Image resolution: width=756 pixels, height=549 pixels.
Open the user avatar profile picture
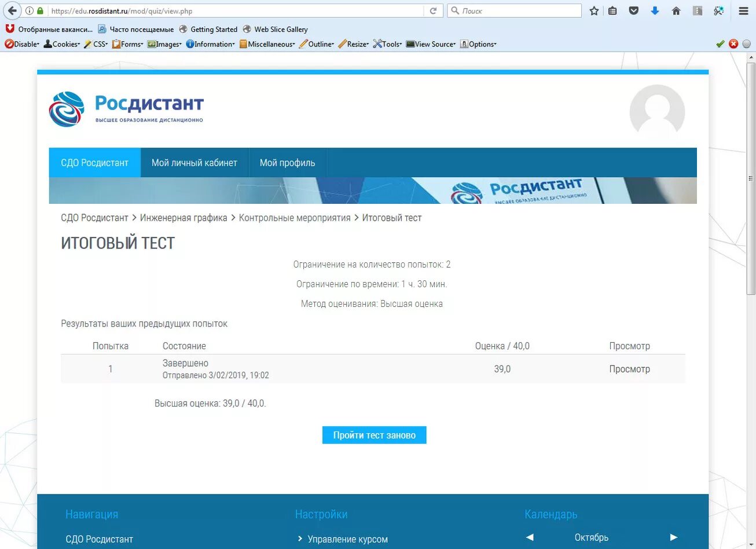click(x=657, y=112)
